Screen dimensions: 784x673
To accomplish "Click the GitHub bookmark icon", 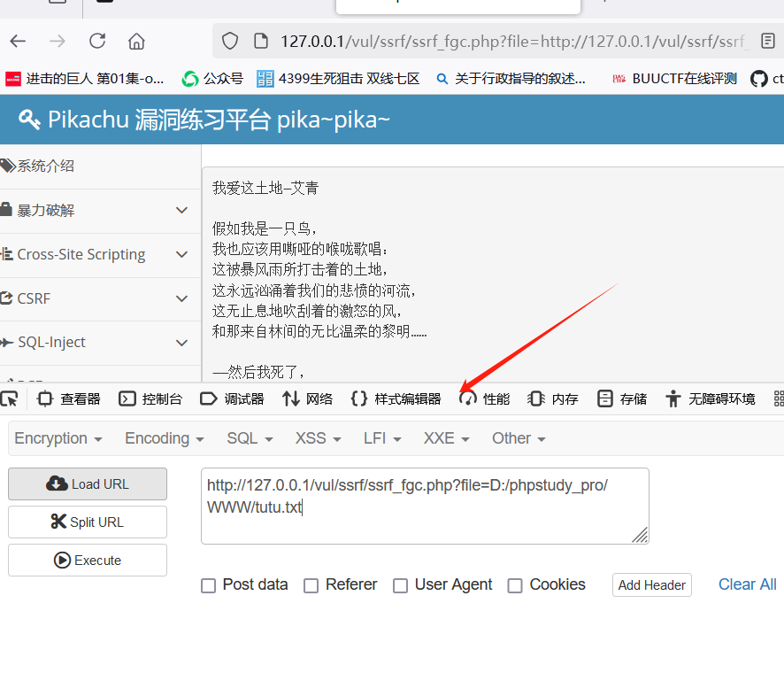I will tap(758, 79).
